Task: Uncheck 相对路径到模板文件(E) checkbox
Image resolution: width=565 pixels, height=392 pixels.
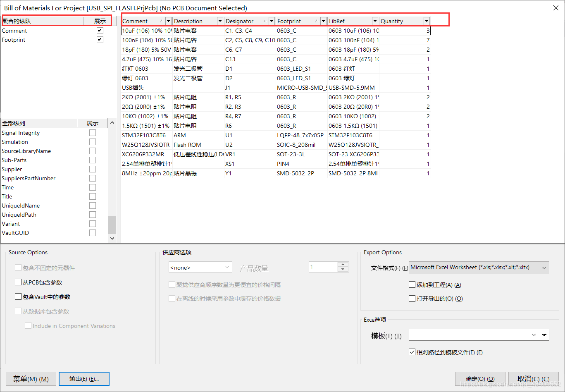Action: point(412,352)
